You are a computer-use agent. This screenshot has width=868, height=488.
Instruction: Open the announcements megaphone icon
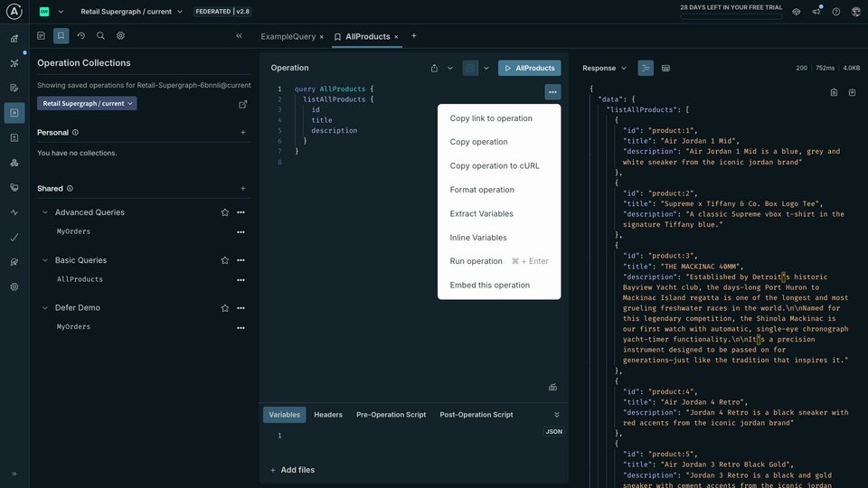pos(816,11)
